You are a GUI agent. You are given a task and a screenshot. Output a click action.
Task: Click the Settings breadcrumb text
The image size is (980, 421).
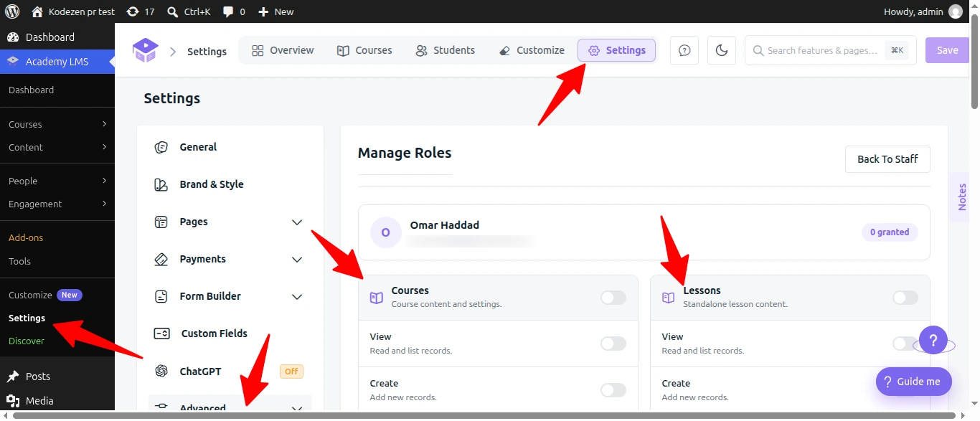click(207, 52)
